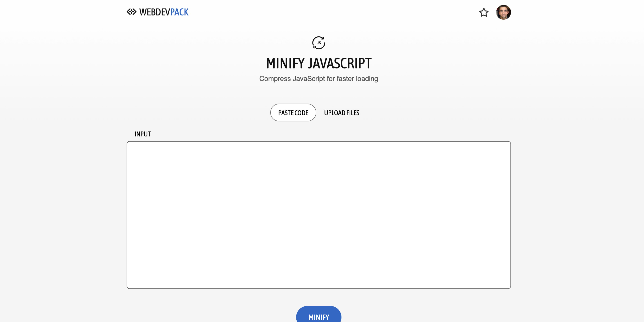Switch to the Upload Files tab
The height and width of the screenshot is (322, 644).
(341, 113)
